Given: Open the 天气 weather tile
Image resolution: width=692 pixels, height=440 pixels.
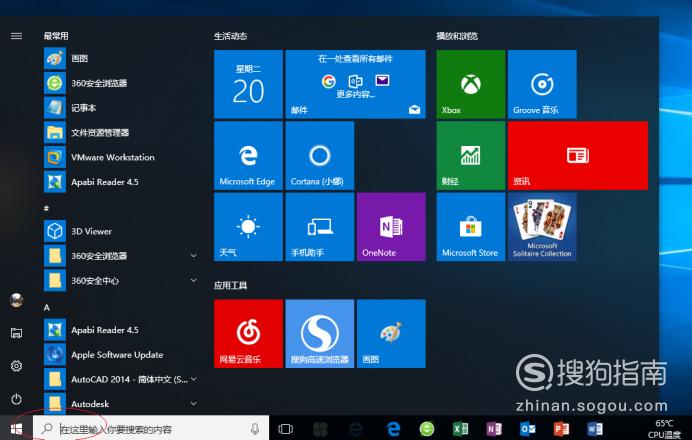Looking at the screenshot, I should [x=248, y=227].
